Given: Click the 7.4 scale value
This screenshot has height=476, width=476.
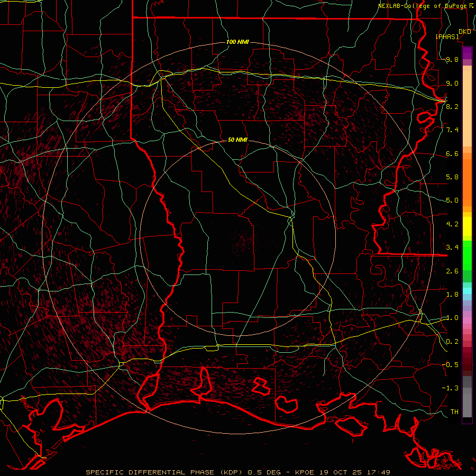Looking at the screenshot, I should click(452, 130).
